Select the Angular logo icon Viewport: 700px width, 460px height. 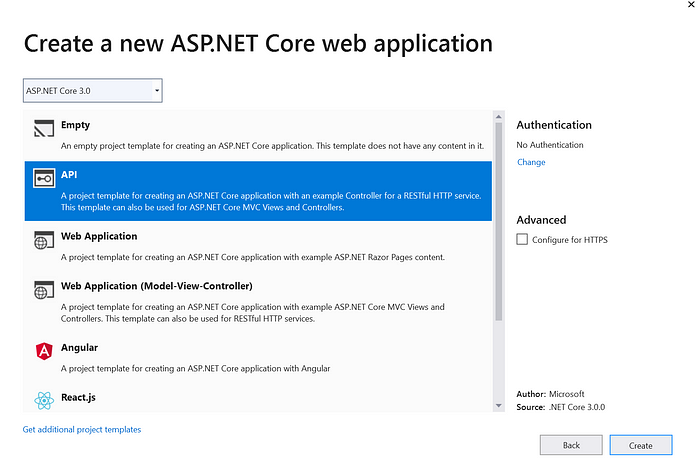pos(44,351)
